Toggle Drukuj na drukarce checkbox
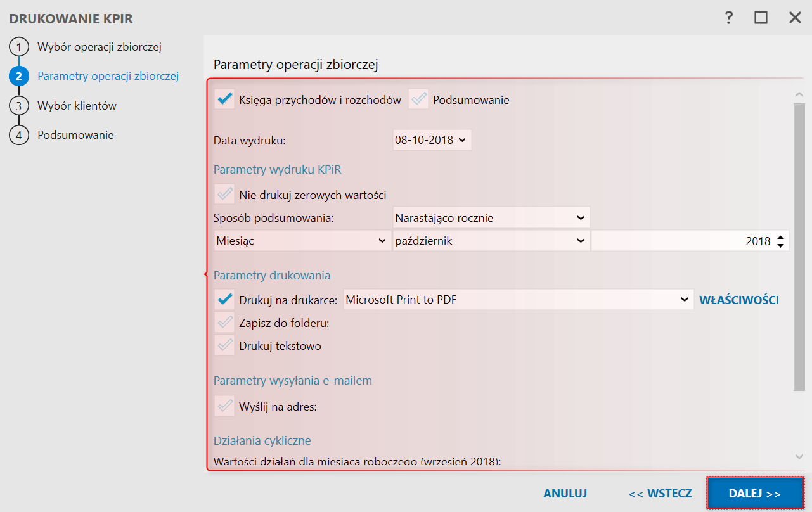The width and height of the screenshot is (812, 512). tap(224, 300)
